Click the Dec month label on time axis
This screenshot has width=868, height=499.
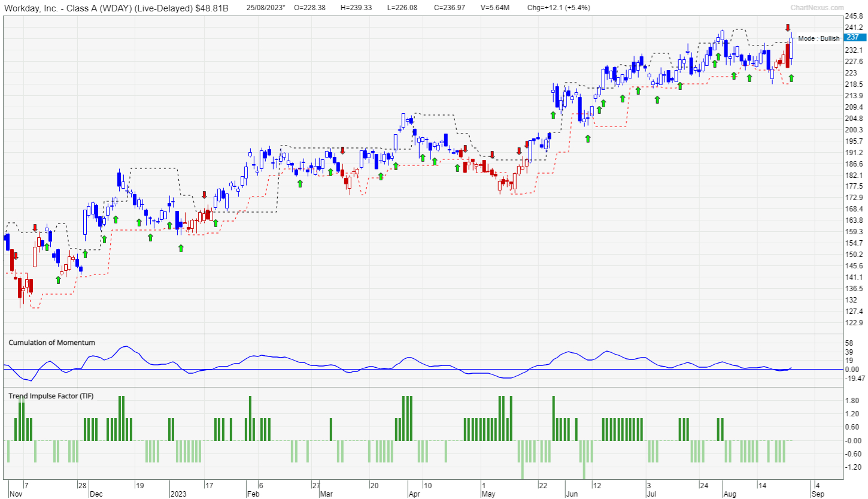pyautogui.click(x=95, y=494)
